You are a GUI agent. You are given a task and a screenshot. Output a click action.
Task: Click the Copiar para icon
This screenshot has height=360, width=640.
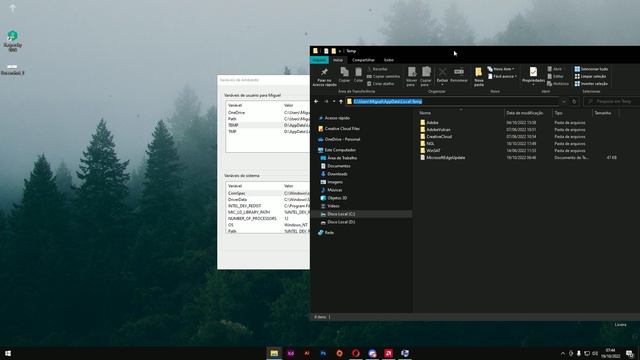tap(426, 72)
